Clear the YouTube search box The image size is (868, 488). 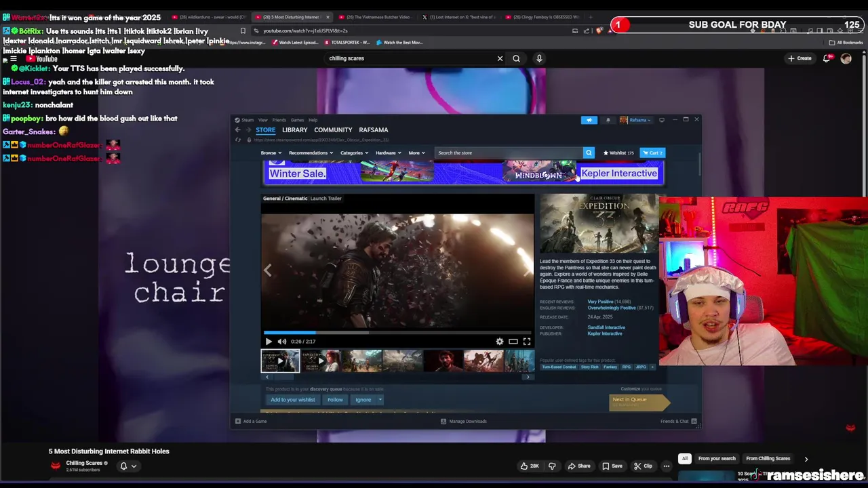(x=500, y=58)
